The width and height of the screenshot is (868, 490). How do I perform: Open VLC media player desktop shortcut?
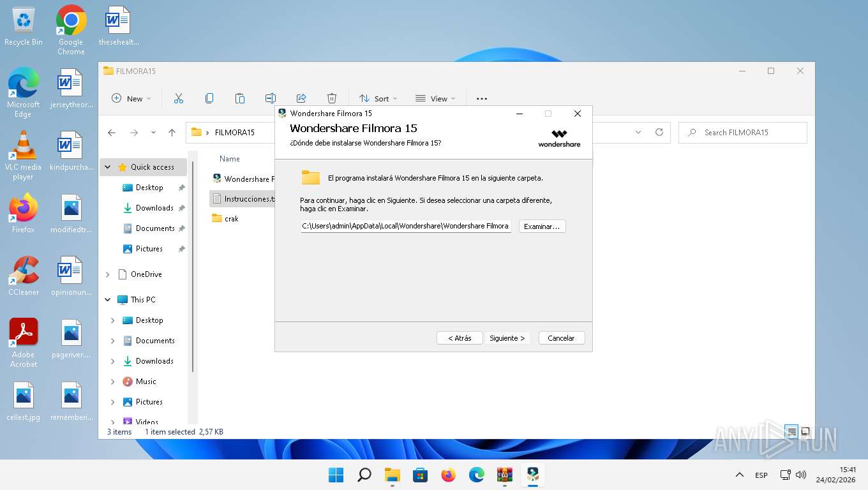[x=24, y=155]
